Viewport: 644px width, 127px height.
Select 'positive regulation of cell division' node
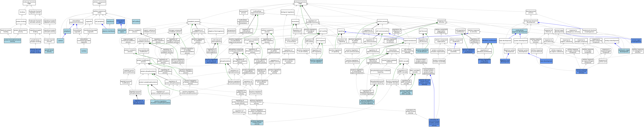pyautogui.click(x=422, y=51)
